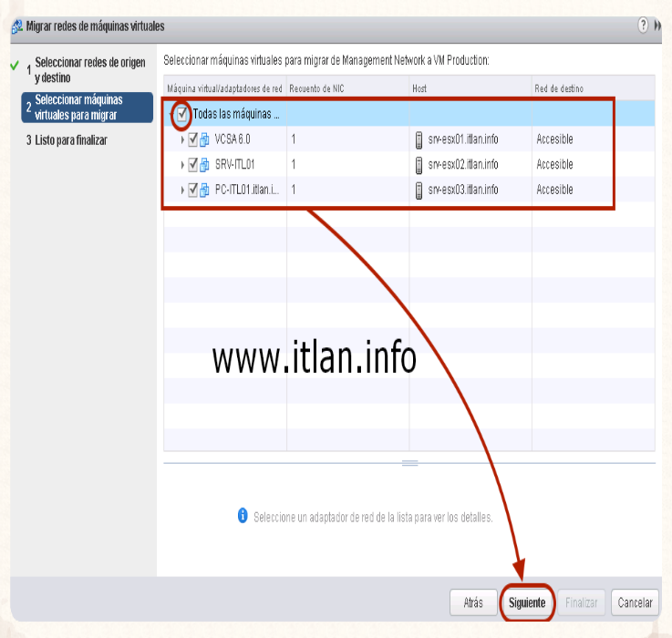Uncheck the PC-ITL01 checkbox

tap(192, 190)
